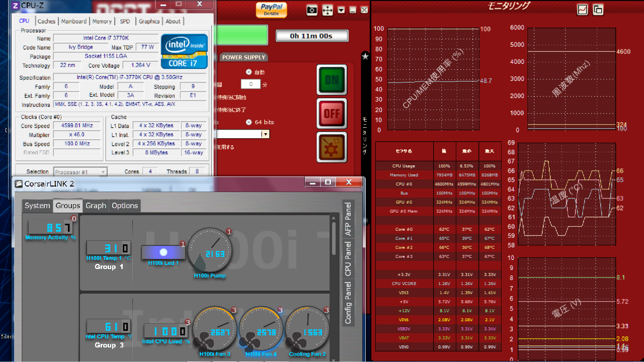Open the AFP Panel side tab
Image resolution: width=644 pixels, height=362 pixels.
tap(348, 219)
